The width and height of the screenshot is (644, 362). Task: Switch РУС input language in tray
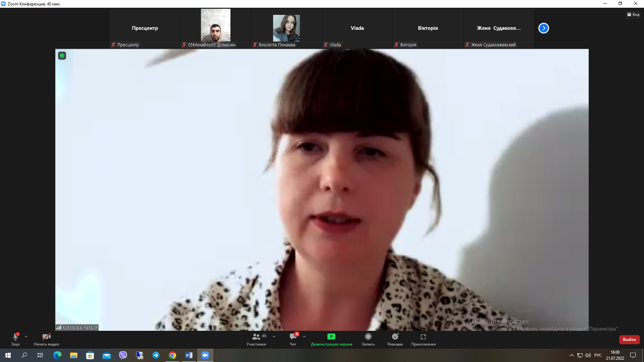click(598, 355)
